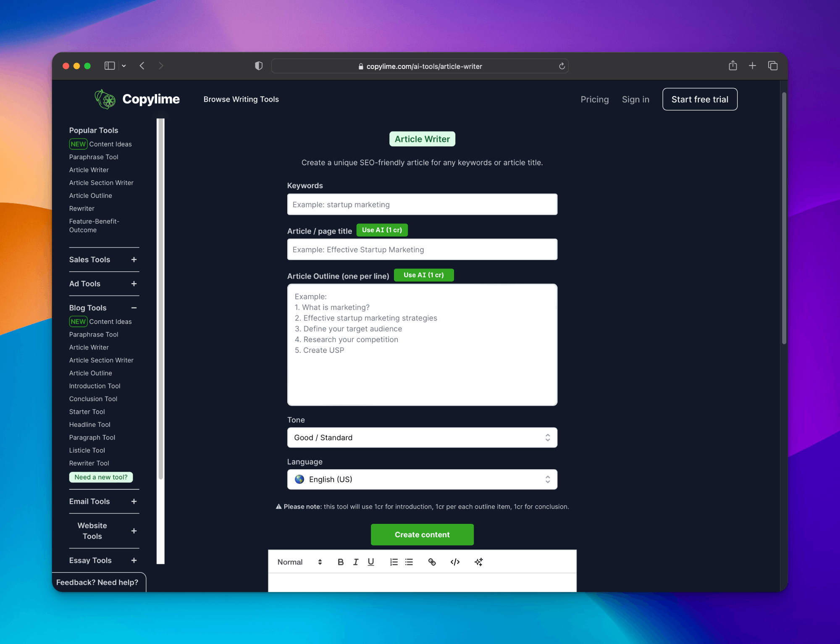This screenshot has height=644, width=840.
Task: Expand the Sales Tools section
Action: tap(134, 260)
